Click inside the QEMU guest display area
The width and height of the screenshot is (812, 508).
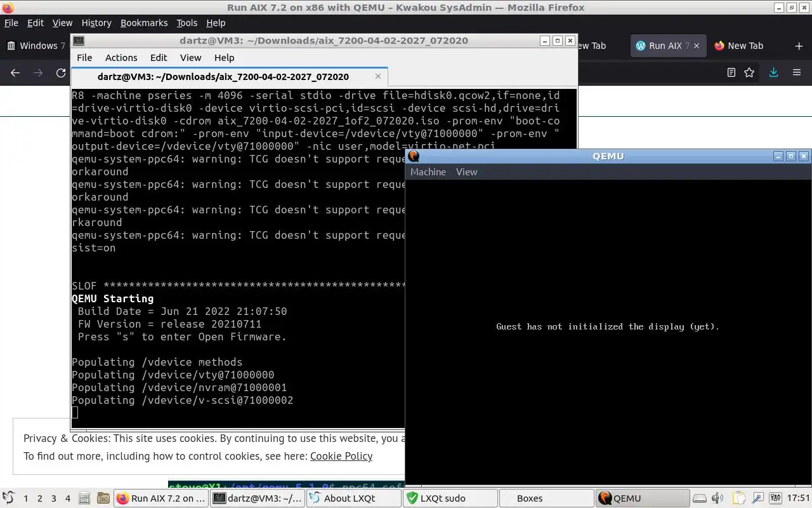click(x=608, y=333)
